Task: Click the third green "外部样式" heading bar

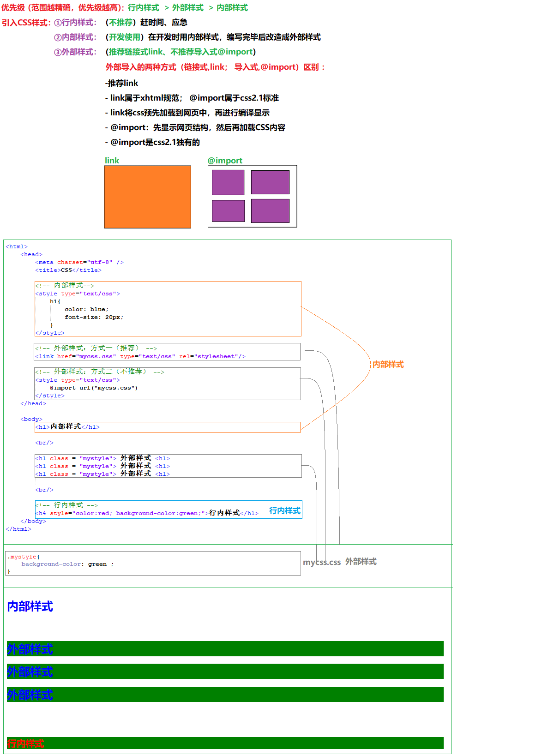Action: pos(225,695)
